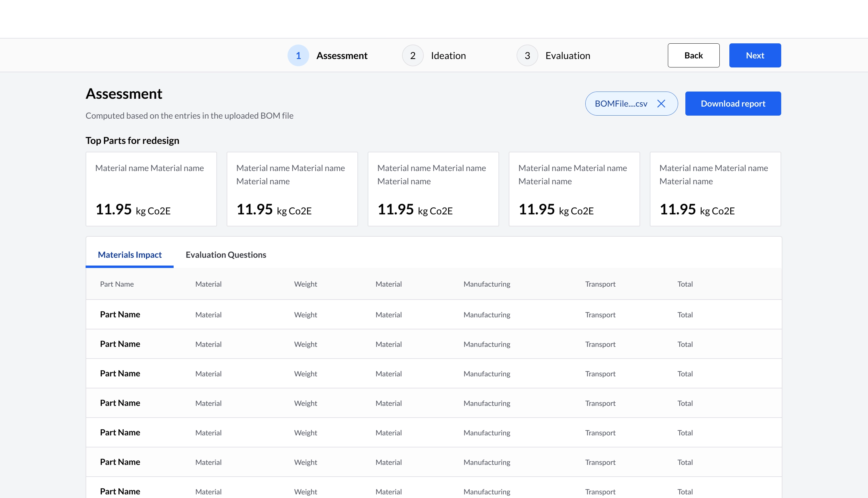Viewport: 868px width, 498px height.
Task: Select the Ideation step label
Action: pos(448,55)
